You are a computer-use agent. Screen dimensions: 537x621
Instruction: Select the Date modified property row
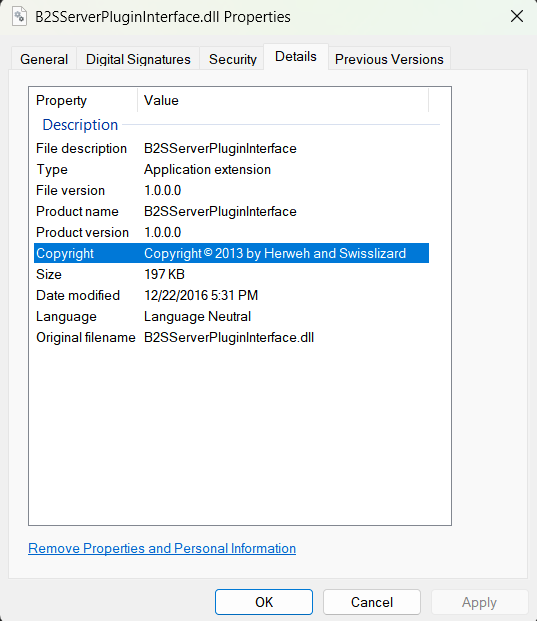[231, 295]
